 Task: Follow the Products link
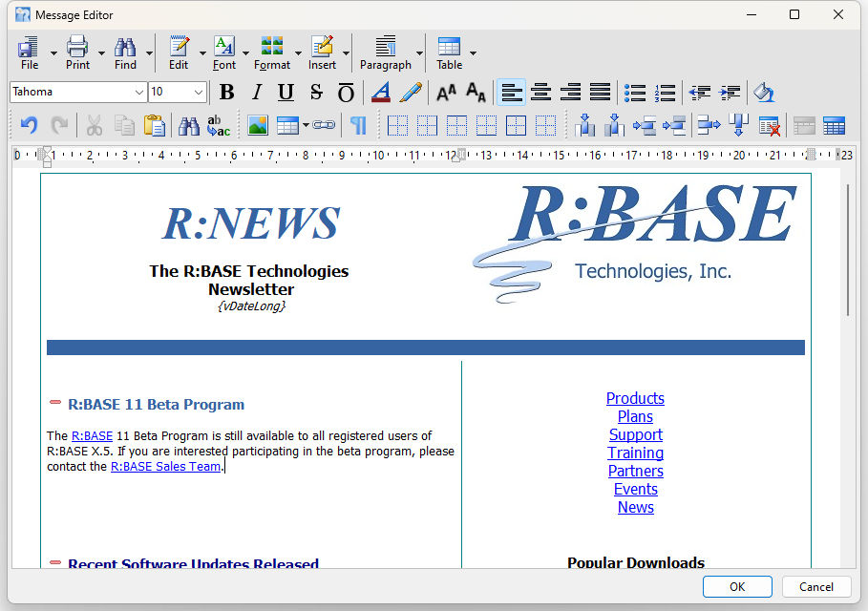[636, 398]
